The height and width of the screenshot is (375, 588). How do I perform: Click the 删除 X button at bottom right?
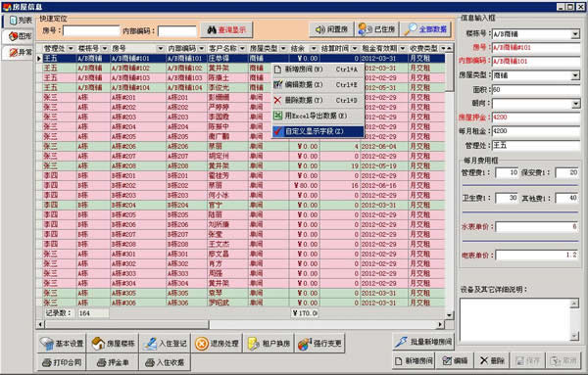(x=492, y=360)
